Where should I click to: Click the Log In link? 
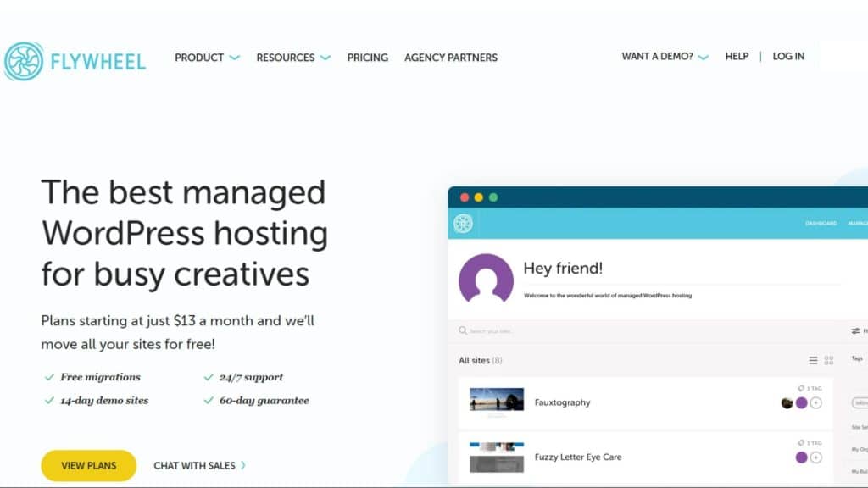coord(788,57)
